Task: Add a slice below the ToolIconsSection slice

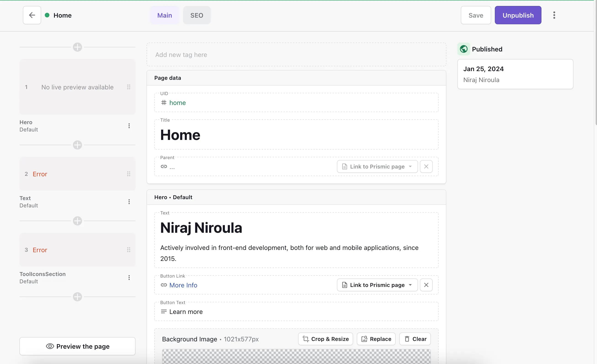Action: tap(77, 297)
